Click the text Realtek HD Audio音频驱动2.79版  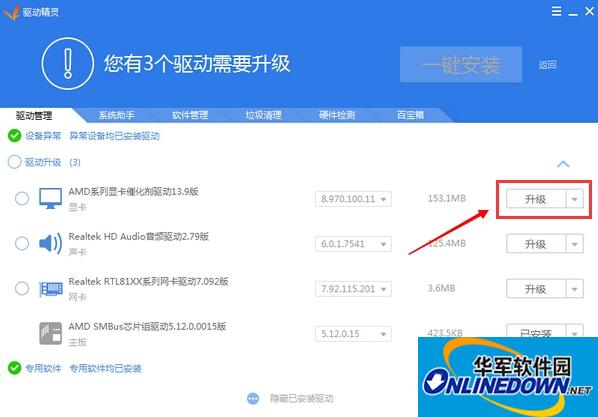pyautogui.click(x=139, y=237)
